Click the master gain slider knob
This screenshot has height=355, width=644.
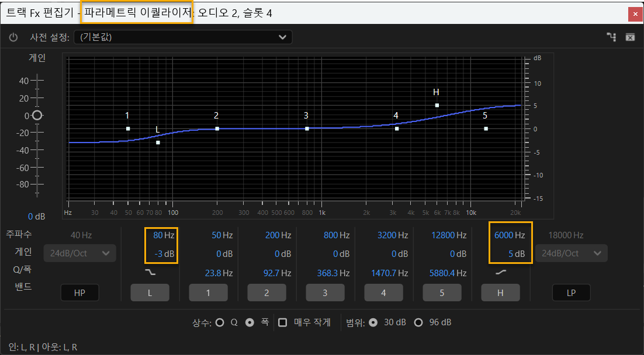pyautogui.click(x=37, y=116)
